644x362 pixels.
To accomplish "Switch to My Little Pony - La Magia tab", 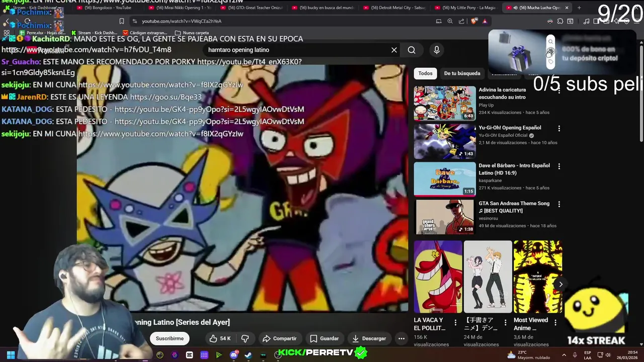I will click(467, 8).
